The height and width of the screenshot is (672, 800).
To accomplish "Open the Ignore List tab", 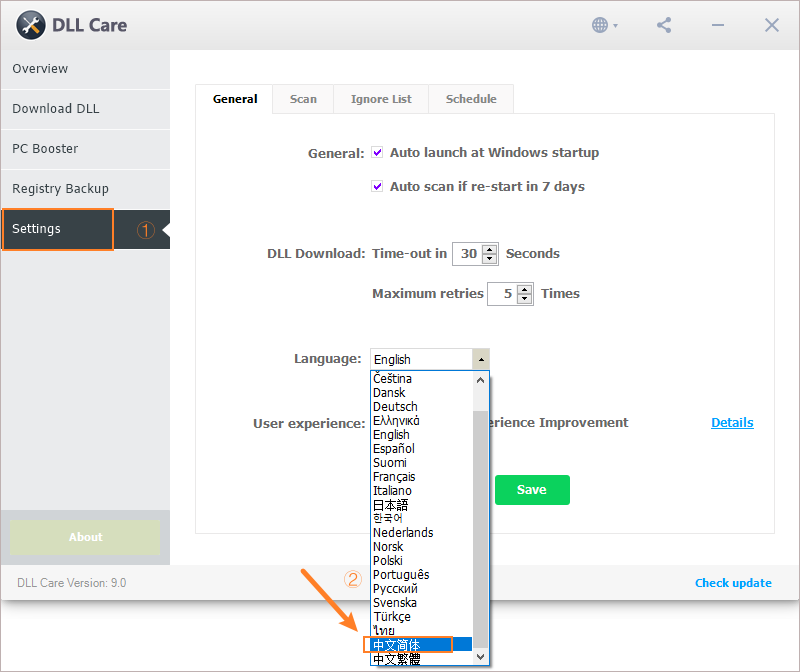I will coord(381,99).
